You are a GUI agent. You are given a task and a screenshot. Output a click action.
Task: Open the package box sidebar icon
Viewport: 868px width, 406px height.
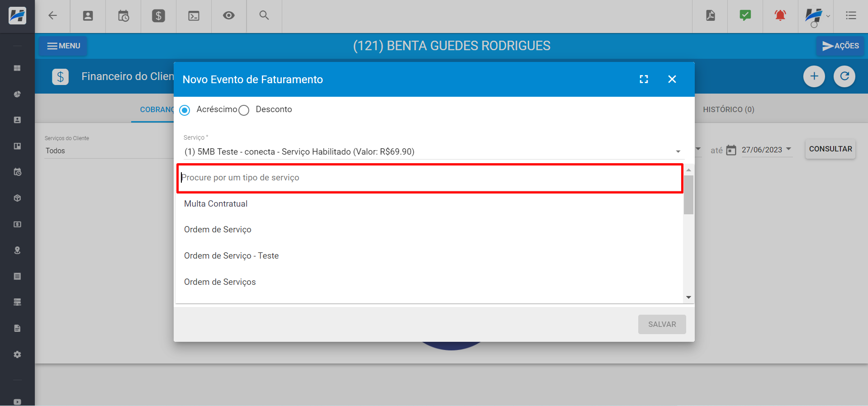(x=17, y=198)
